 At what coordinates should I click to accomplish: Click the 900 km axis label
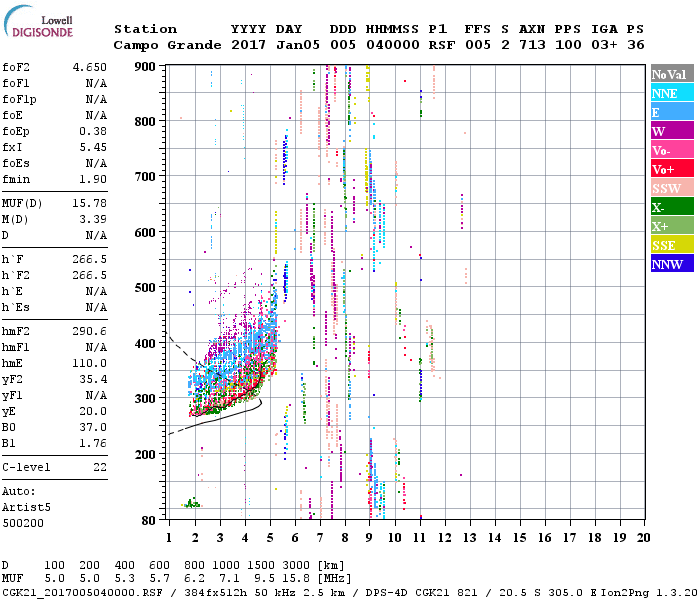[x=145, y=67]
